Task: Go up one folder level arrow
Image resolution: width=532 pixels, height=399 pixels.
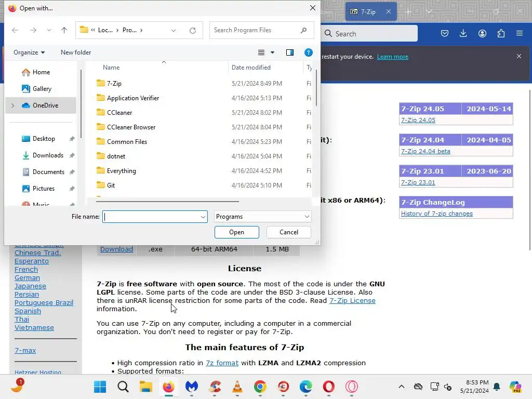Action: [x=64, y=30]
